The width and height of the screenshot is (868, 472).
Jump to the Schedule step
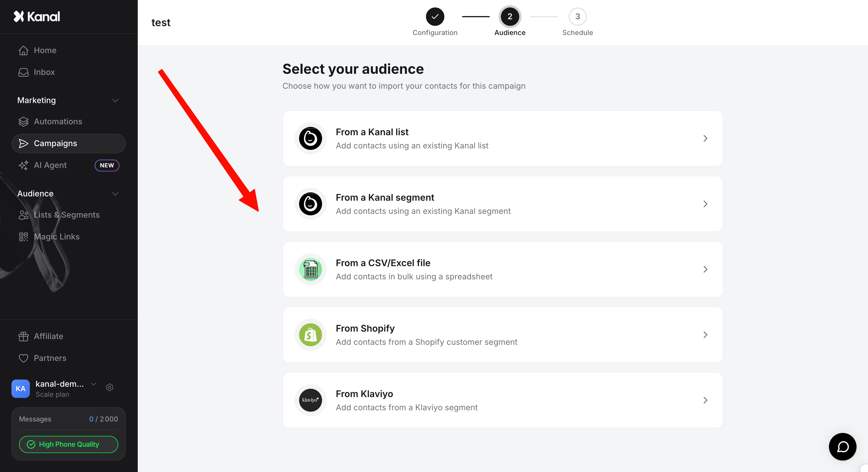pos(577,17)
